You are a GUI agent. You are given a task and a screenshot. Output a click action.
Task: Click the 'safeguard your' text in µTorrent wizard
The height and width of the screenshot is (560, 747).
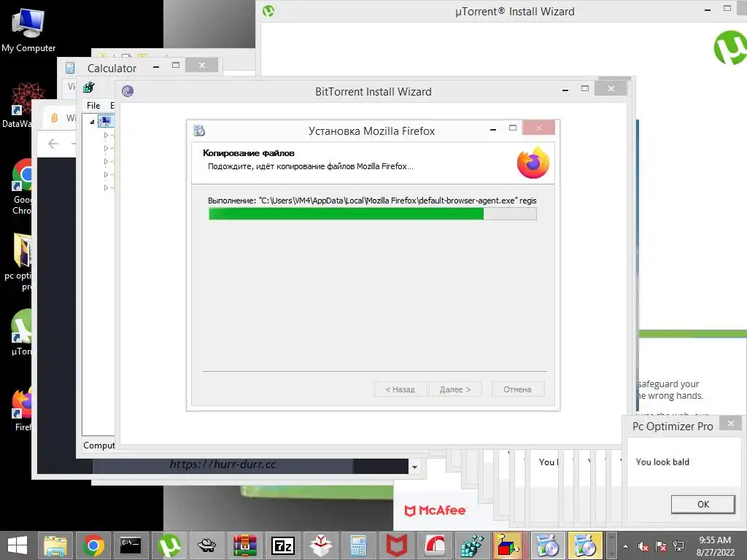coord(668,384)
